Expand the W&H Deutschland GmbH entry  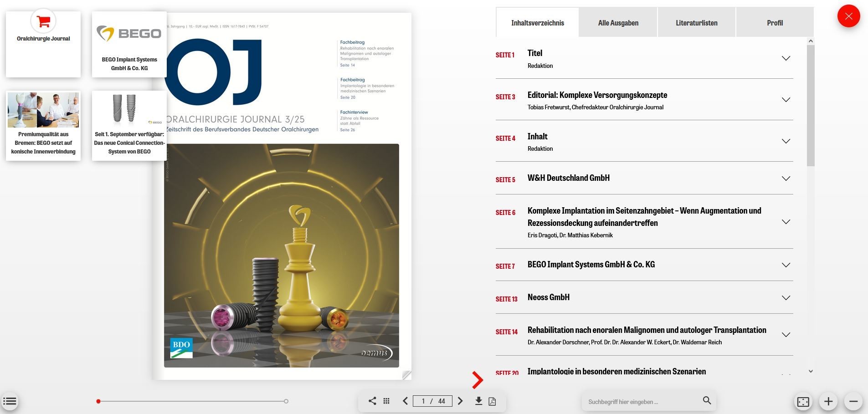click(x=786, y=179)
